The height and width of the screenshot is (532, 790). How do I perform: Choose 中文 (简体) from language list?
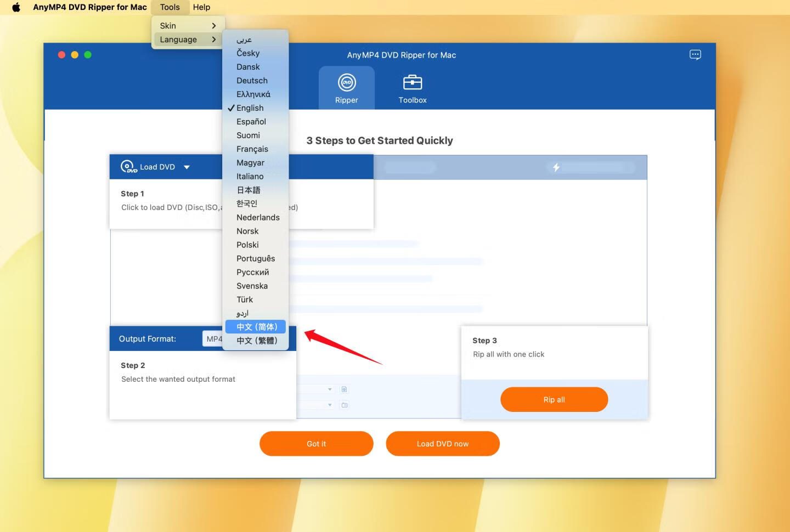256,327
